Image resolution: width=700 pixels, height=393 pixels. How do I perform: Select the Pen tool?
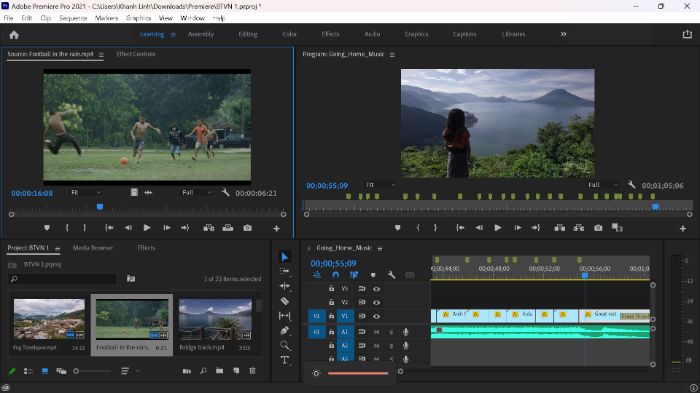click(284, 330)
